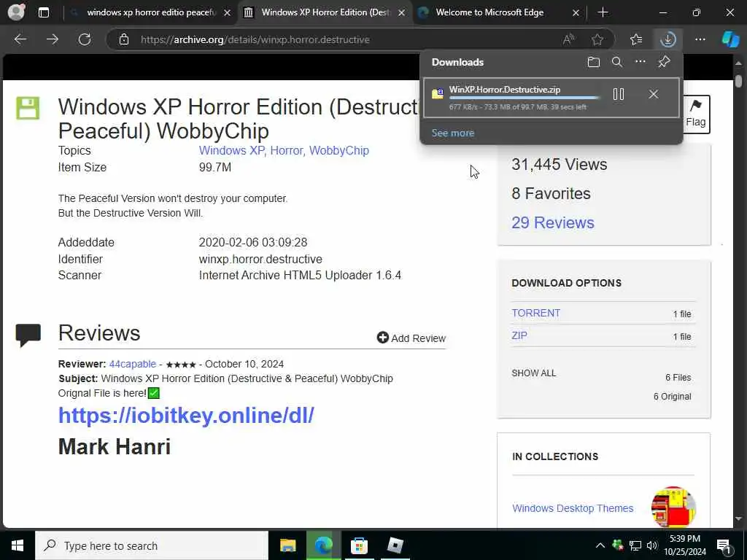The image size is (747, 560).
Task: Open more options in Downloads panel
Action: [x=640, y=61]
